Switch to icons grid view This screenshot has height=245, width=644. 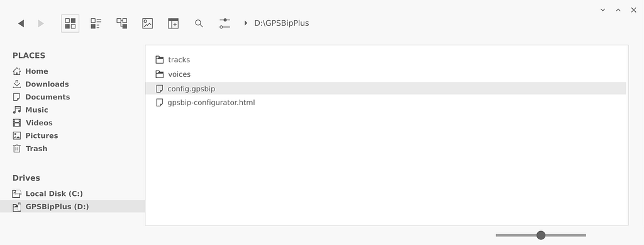pos(70,23)
